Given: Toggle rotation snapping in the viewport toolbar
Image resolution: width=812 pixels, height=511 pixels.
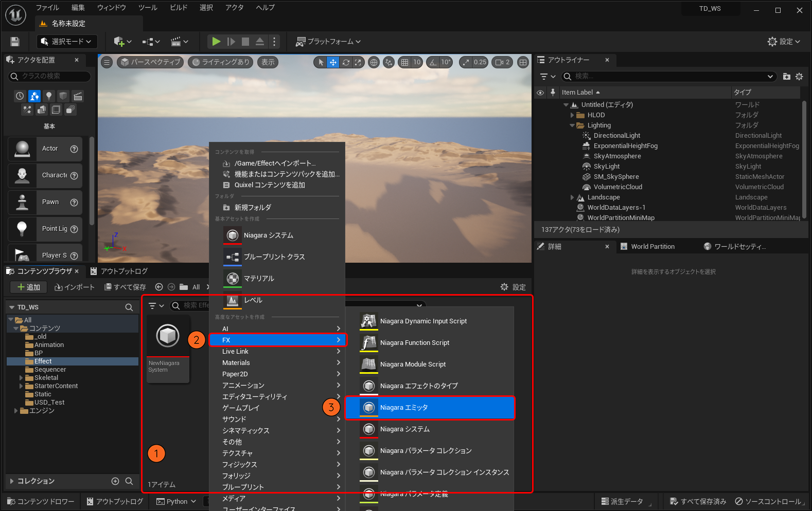Looking at the screenshot, I should (433, 62).
